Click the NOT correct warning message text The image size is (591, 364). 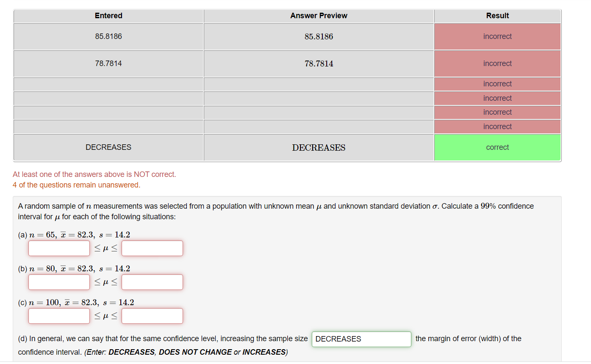94,174
